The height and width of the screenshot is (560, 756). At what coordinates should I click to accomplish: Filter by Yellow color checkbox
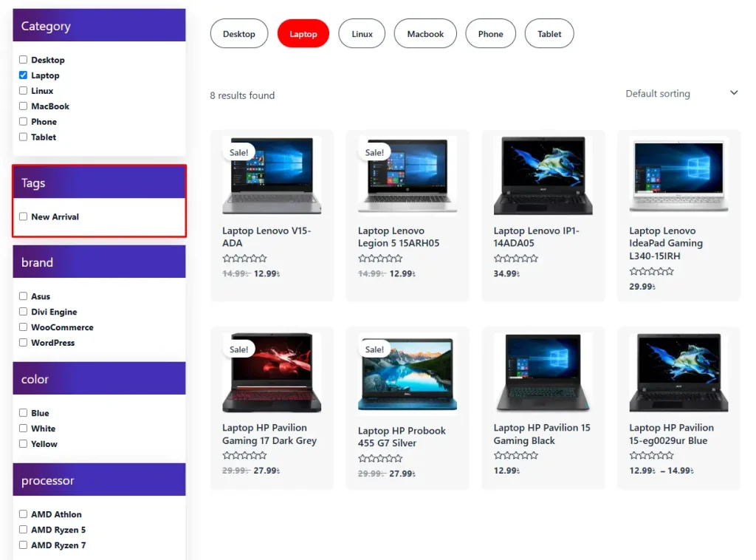point(23,444)
